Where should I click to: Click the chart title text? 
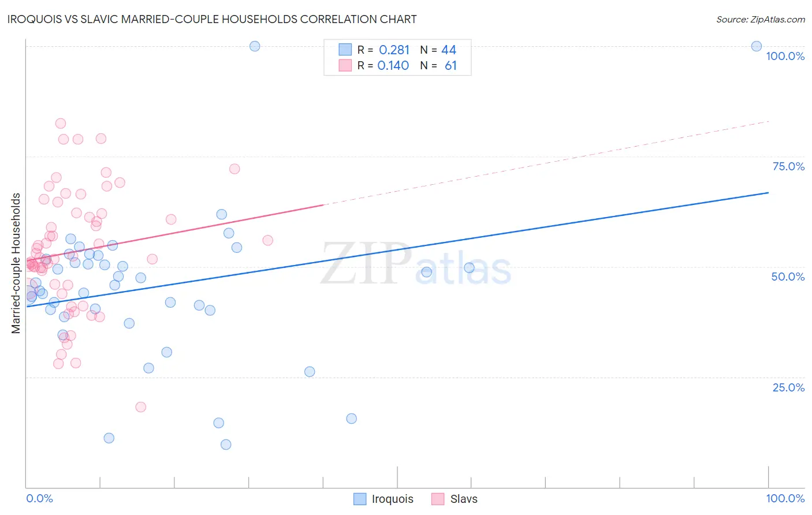[212, 19]
